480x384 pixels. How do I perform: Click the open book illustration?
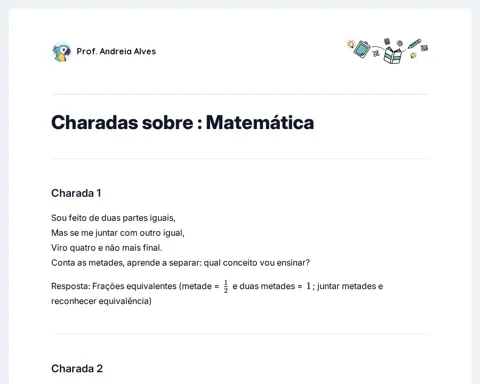pyautogui.click(x=393, y=55)
